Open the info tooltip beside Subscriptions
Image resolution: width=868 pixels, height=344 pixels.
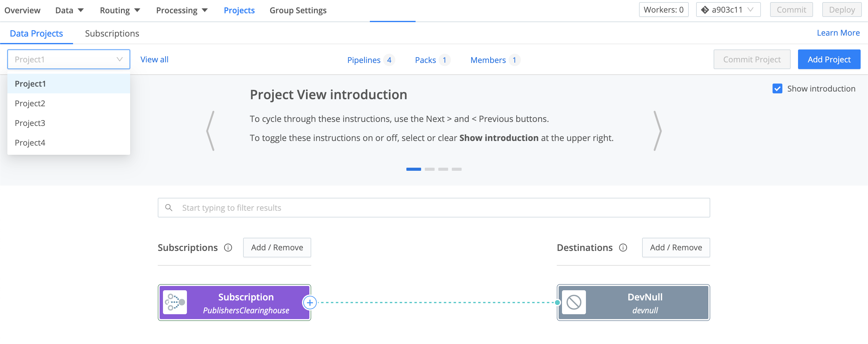228,248
